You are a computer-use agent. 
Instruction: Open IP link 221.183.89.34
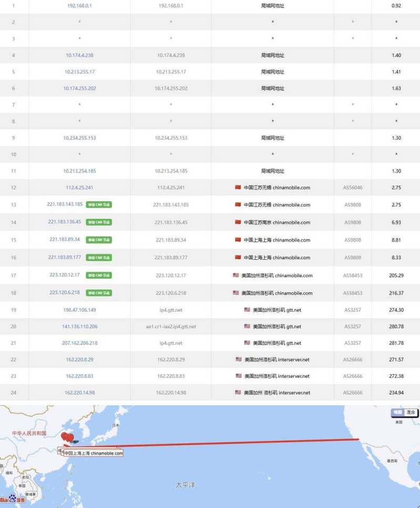(x=65, y=239)
